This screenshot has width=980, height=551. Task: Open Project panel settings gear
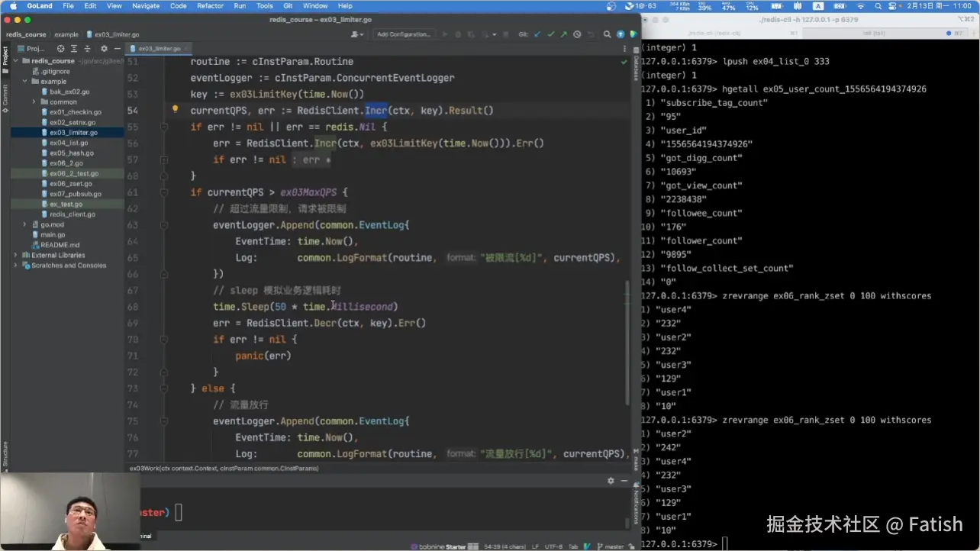pyautogui.click(x=105, y=48)
